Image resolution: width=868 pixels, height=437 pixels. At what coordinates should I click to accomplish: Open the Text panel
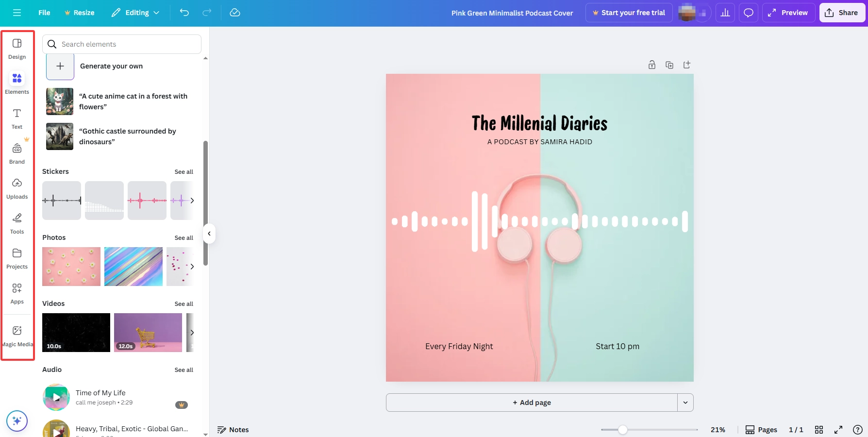pos(17,118)
